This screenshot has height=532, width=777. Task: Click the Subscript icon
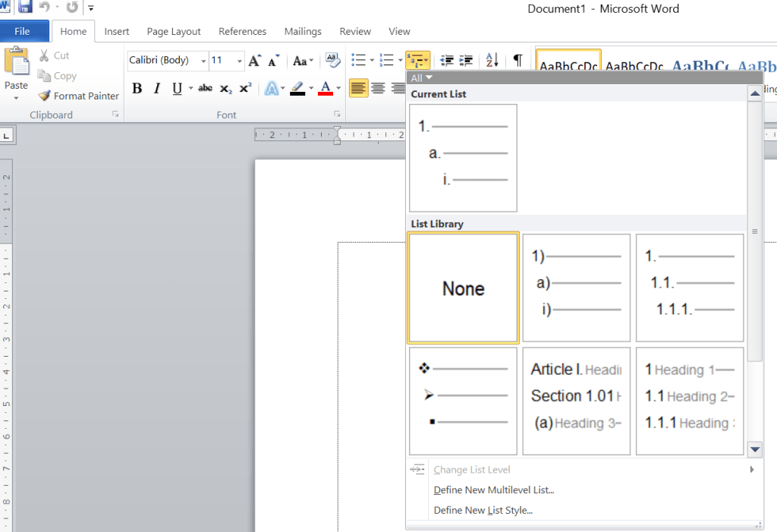(x=225, y=89)
